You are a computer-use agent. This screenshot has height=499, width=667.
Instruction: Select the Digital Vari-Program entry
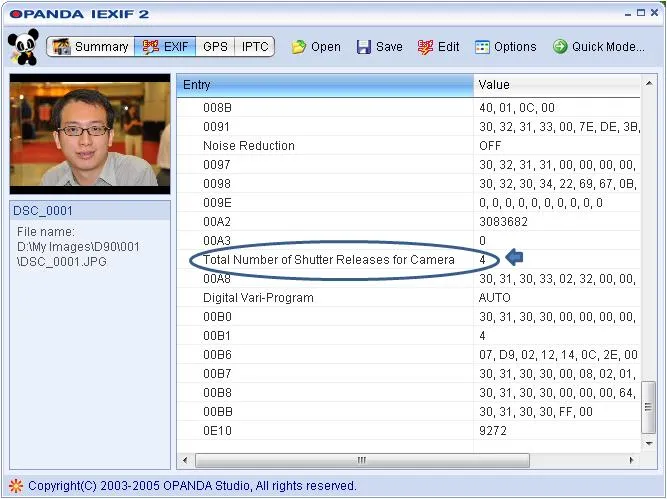[x=408, y=298]
